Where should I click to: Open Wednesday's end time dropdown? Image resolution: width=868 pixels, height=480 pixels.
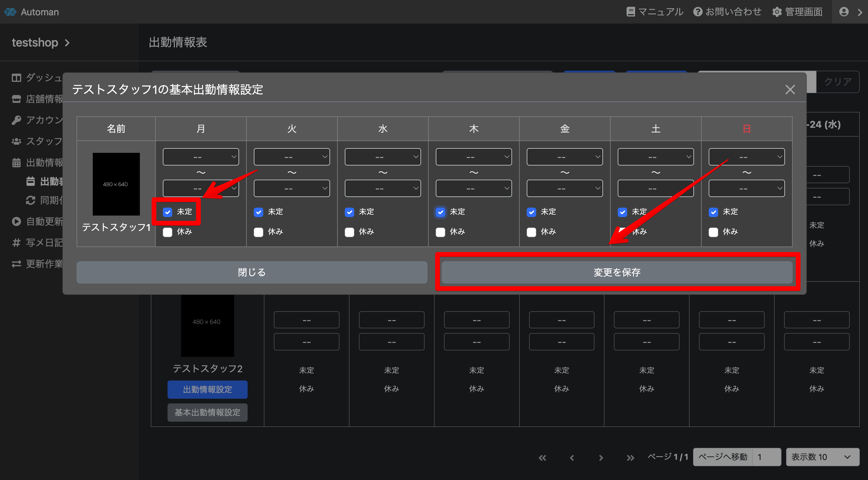tap(382, 188)
